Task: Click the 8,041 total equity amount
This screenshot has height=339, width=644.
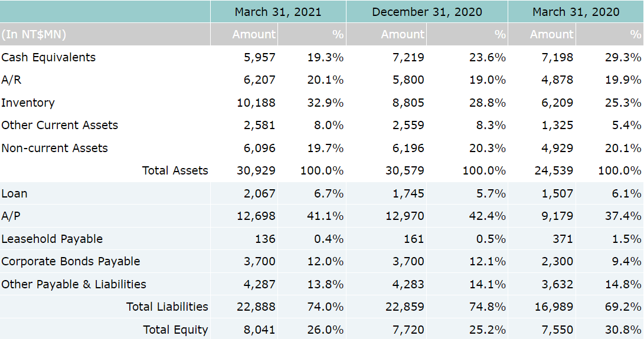Action: coord(259,330)
